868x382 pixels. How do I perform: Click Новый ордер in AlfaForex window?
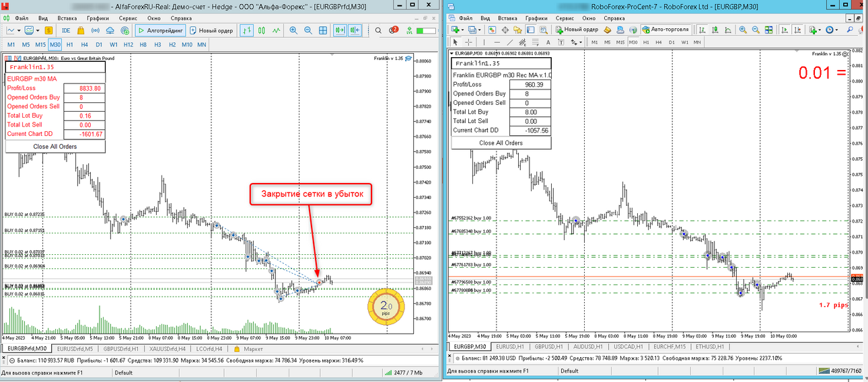click(x=211, y=30)
